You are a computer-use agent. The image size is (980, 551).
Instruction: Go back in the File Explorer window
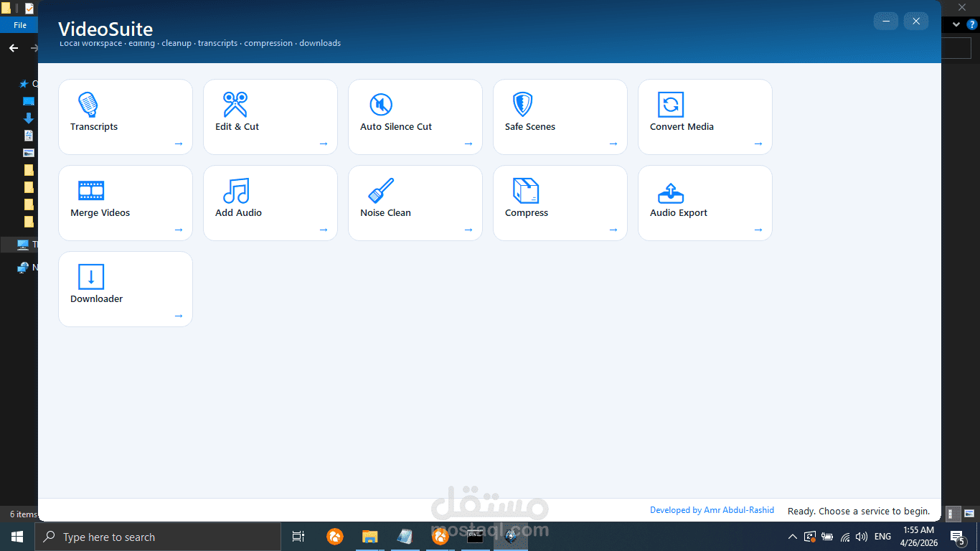click(14, 48)
